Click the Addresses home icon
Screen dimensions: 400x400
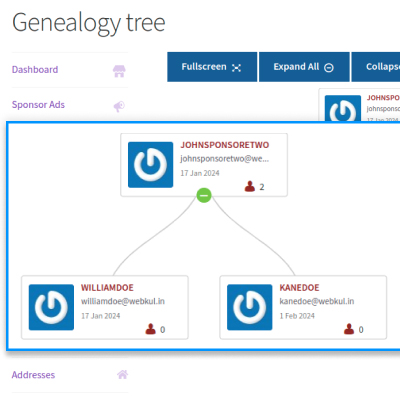pyautogui.click(x=122, y=375)
